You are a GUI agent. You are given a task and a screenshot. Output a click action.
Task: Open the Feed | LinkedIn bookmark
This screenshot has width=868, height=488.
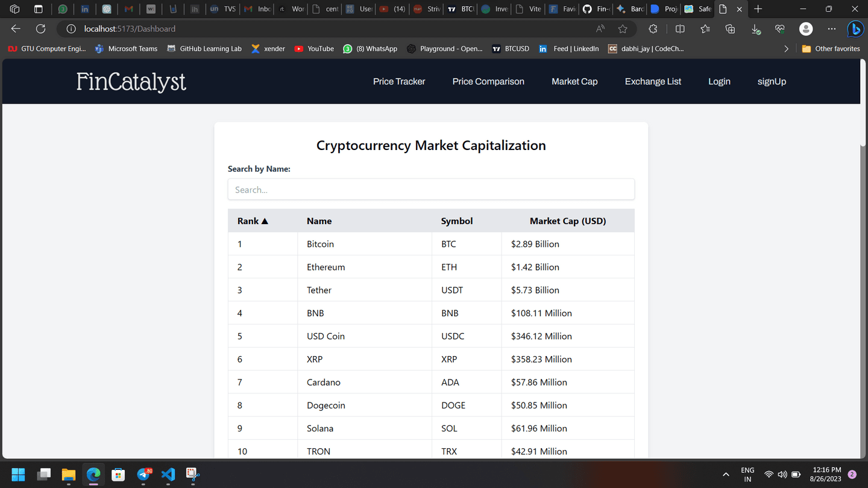[x=569, y=49]
